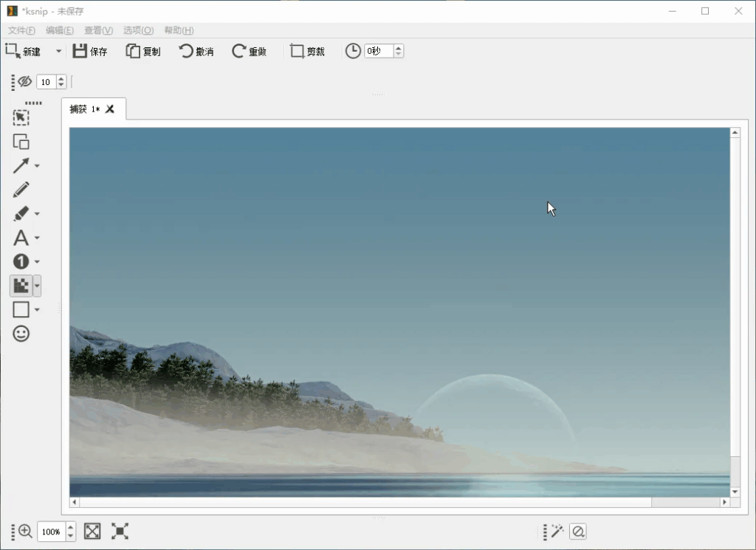The height and width of the screenshot is (550, 756).
Task: Click the captured landscape image canvas
Action: [399, 312]
